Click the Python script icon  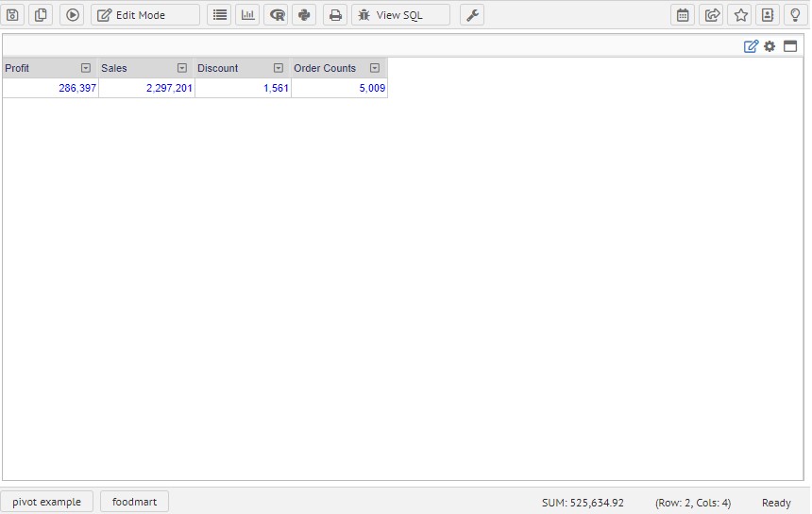[304, 15]
